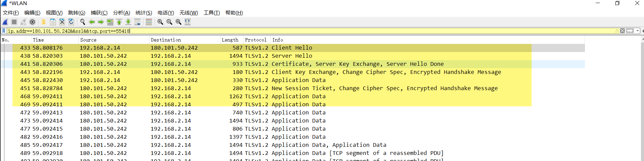
Task: Click the shark fin start capture icon
Action: 5,22
